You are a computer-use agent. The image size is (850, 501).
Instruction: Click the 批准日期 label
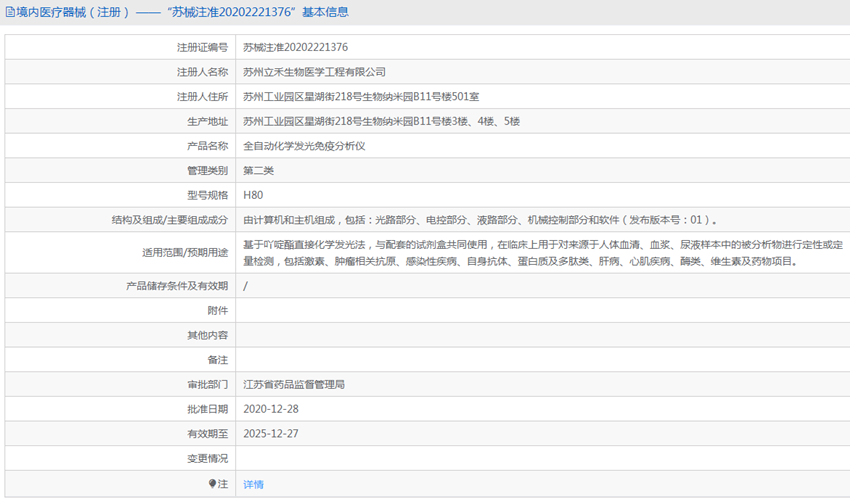point(208,409)
